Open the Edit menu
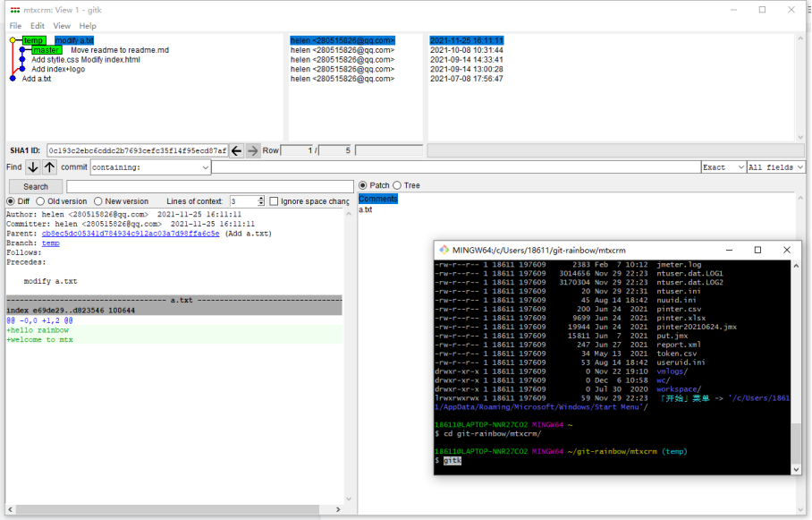The height and width of the screenshot is (520, 812). click(38, 26)
